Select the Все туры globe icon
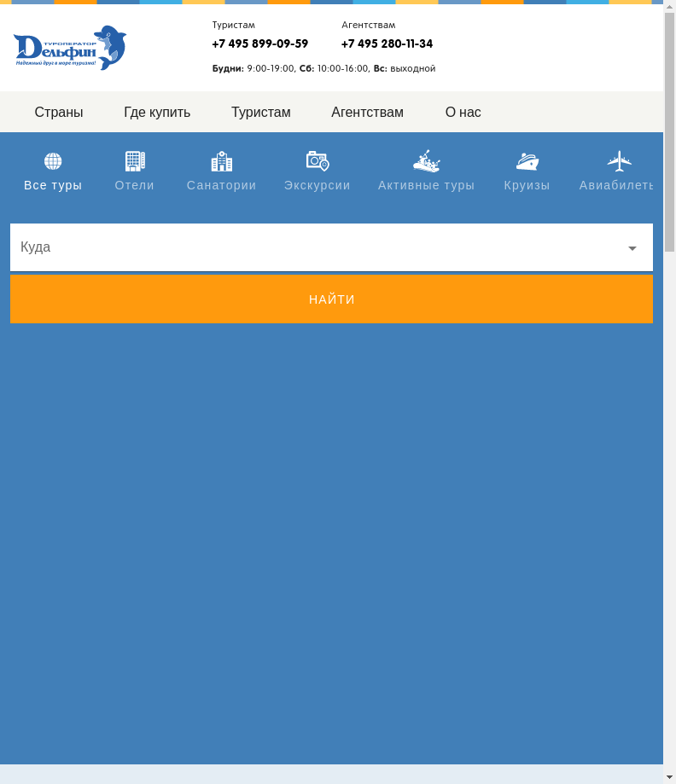Screen dimensions: 676x784 [x=53, y=161]
